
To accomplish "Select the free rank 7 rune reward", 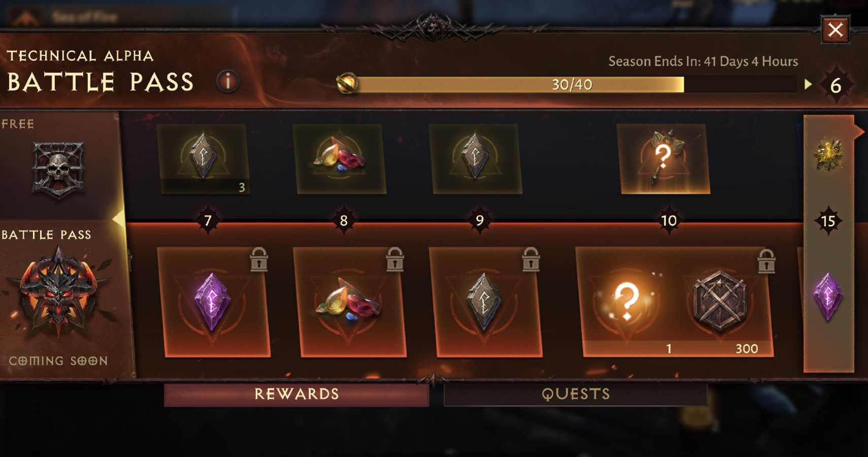I will [x=204, y=159].
